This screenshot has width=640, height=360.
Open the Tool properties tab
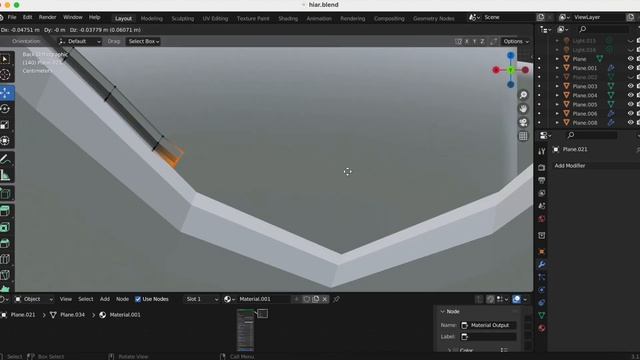coord(542,151)
